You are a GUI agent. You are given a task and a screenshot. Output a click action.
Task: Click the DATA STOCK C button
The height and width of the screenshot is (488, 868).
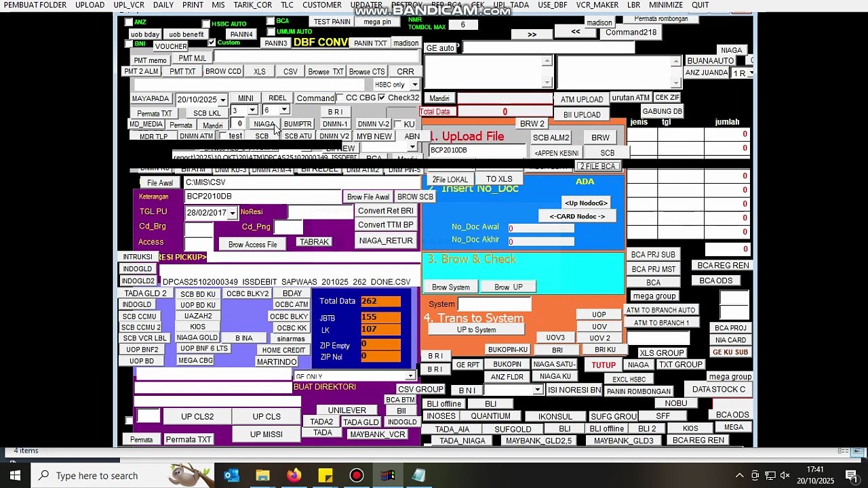coord(719,390)
